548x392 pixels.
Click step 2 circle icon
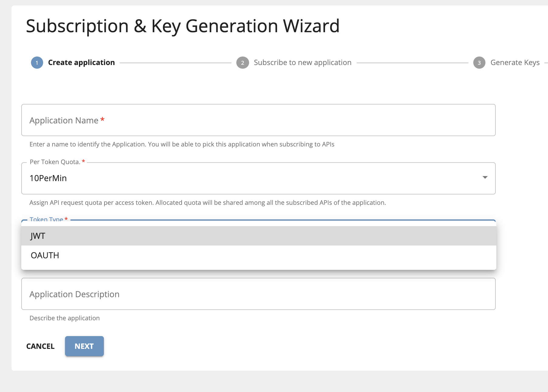[243, 63]
